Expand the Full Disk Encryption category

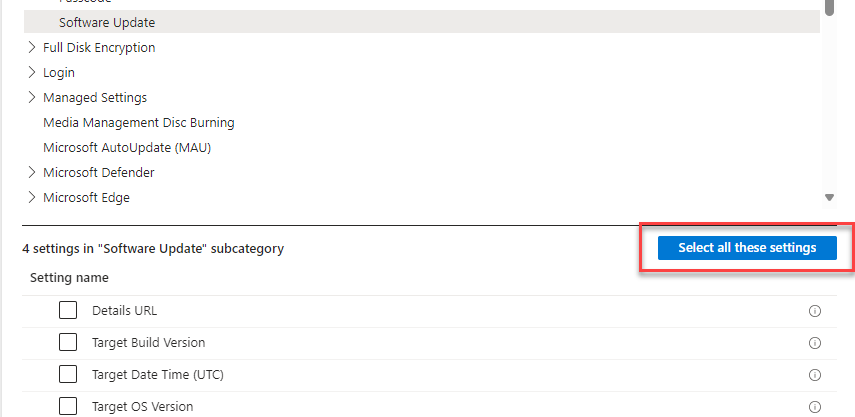pos(32,48)
